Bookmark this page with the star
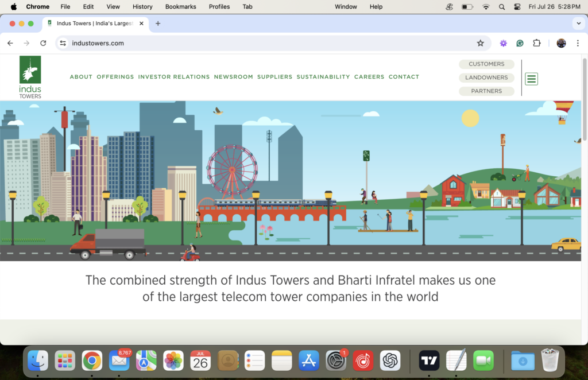This screenshot has width=588, height=380. coord(481,43)
